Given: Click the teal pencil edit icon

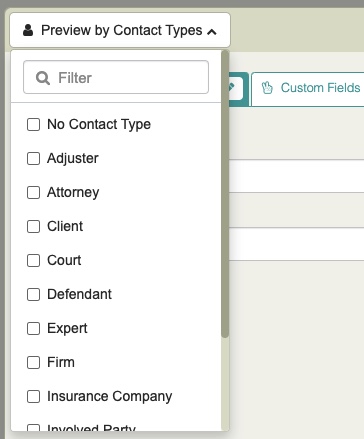Looking at the screenshot, I should click(x=232, y=87).
